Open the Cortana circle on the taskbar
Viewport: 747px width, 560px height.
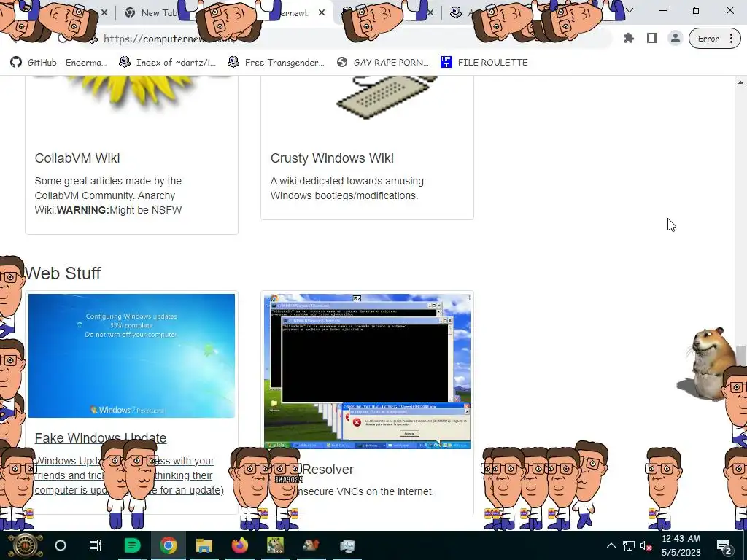click(x=61, y=545)
